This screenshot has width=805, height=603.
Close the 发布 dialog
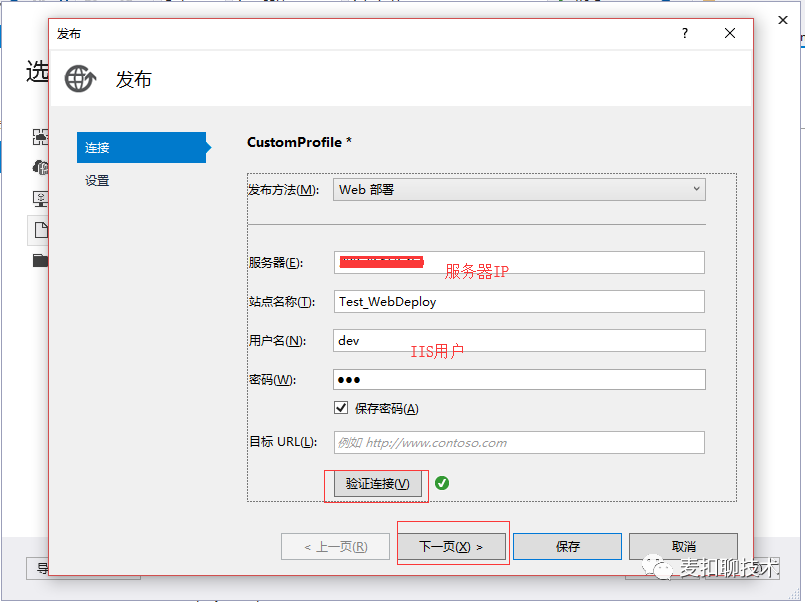[x=730, y=33]
